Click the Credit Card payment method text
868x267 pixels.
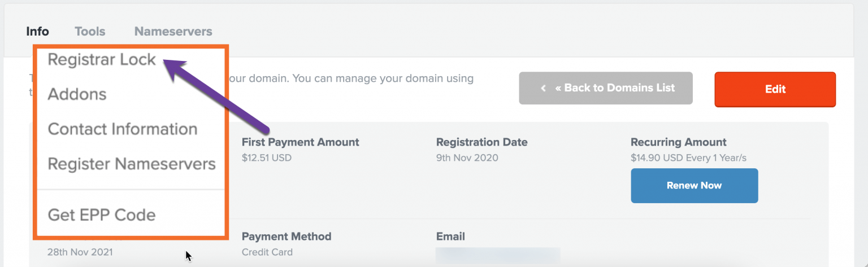267,252
